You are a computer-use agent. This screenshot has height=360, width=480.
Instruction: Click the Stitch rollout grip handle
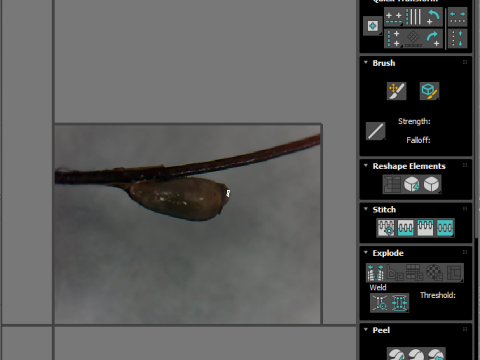465,209
